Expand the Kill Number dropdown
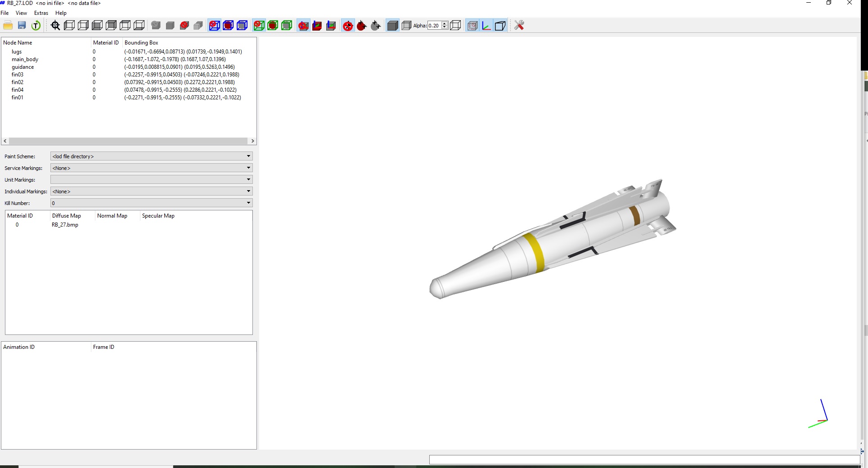The height and width of the screenshot is (468, 868). point(152,203)
